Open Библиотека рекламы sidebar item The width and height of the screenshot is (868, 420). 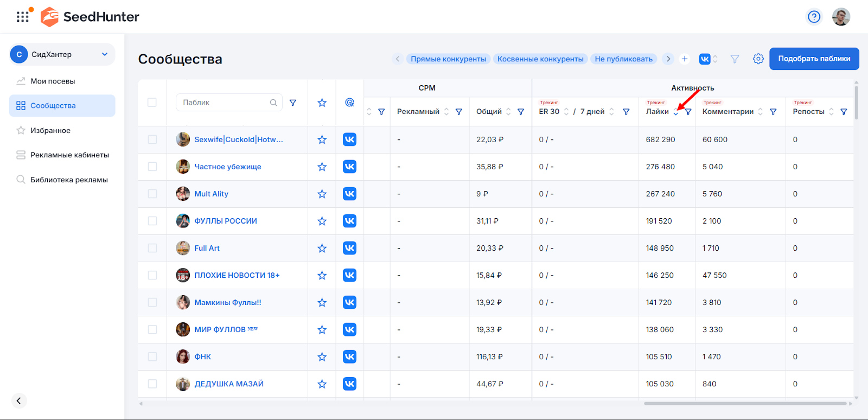pyautogui.click(x=69, y=180)
